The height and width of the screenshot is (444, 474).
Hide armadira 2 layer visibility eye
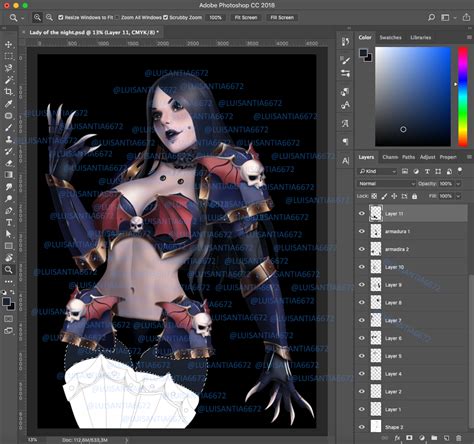coord(362,249)
